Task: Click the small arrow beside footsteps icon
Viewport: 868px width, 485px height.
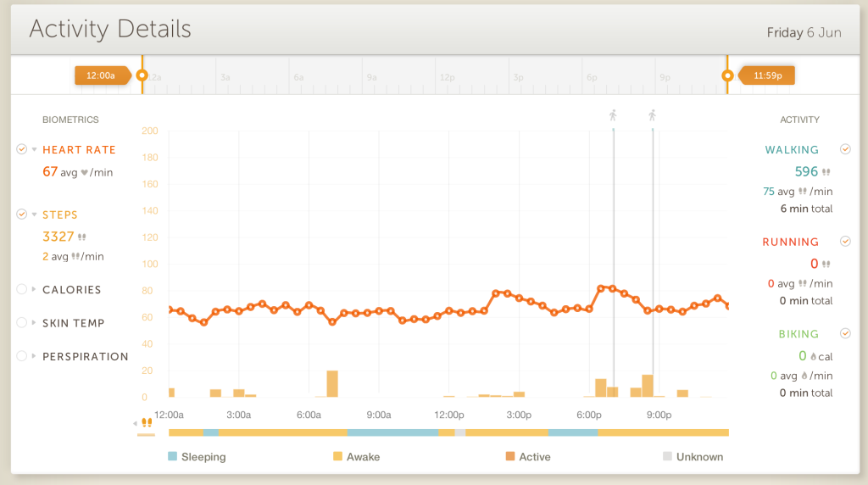Action: tap(135, 424)
